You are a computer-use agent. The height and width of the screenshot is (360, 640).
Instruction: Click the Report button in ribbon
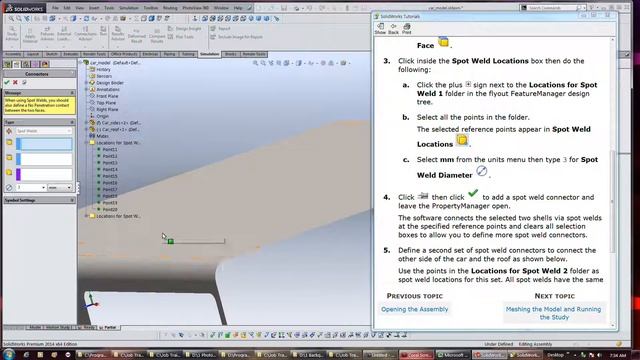[220, 29]
